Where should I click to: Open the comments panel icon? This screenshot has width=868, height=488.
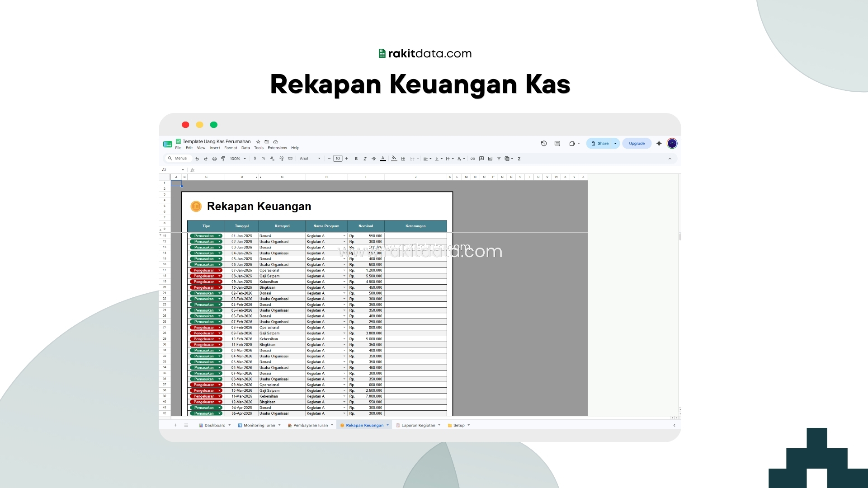coord(557,143)
